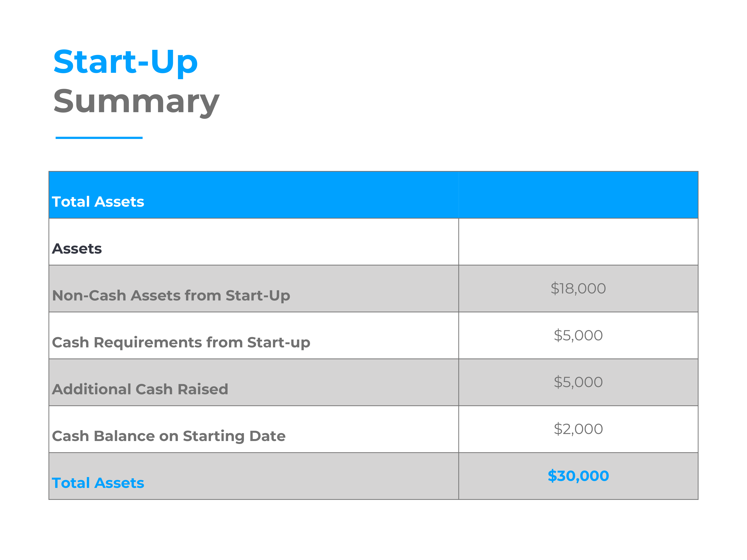Click the $18,000 value cell
Viewport: 747px width, 560px height.
578,289
